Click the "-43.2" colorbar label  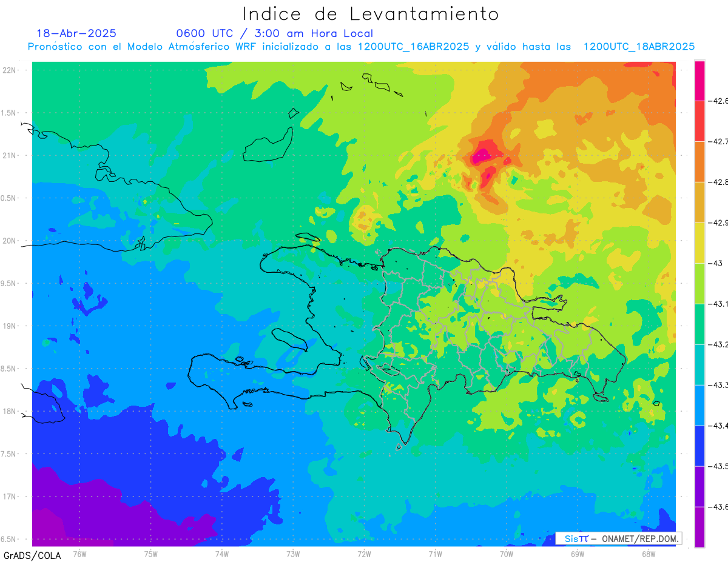718,344
